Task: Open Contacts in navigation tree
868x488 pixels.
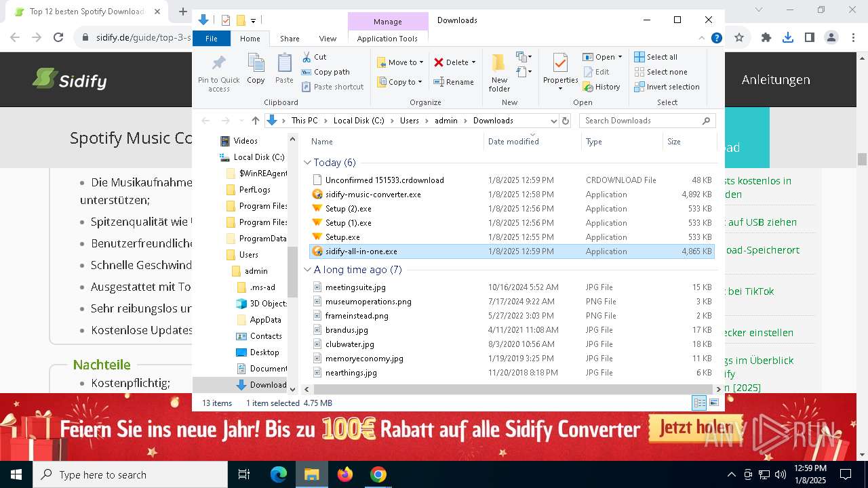Action: click(265, 336)
